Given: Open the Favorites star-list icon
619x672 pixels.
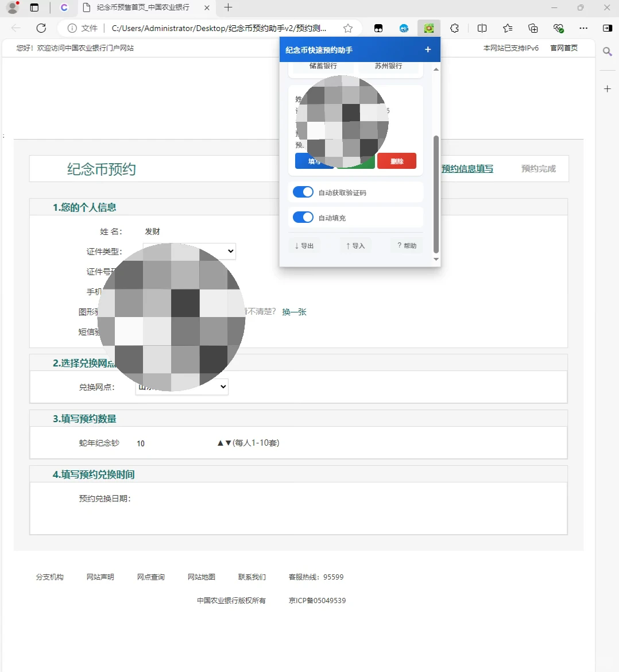Looking at the screenshot, I should pyautogui.click(x=508, y=28).
